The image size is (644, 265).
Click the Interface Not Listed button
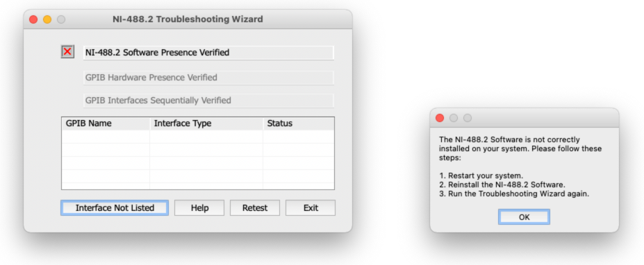click(115, 208)
